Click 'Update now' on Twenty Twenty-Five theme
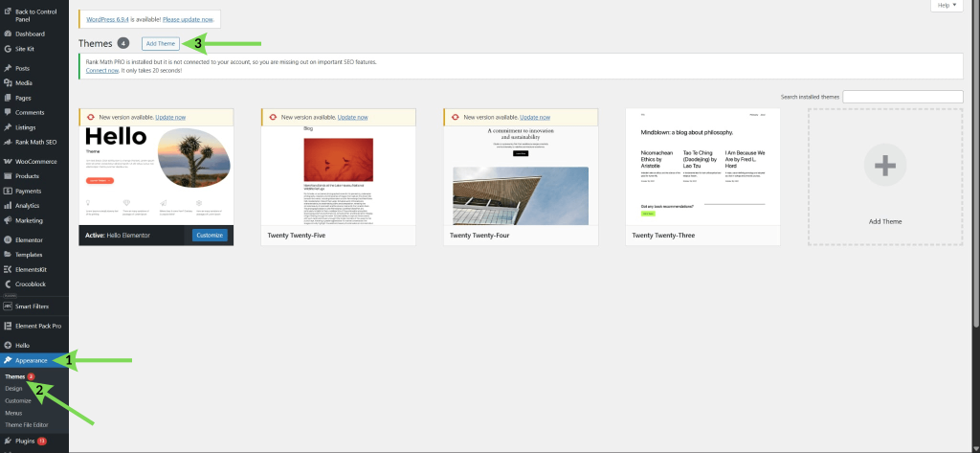This screenshot has width=980, height=453. [x=353, y=117]
